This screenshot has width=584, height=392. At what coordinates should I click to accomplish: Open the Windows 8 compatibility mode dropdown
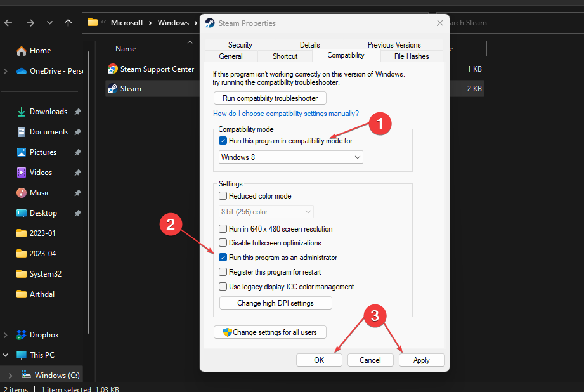(291, 157)
